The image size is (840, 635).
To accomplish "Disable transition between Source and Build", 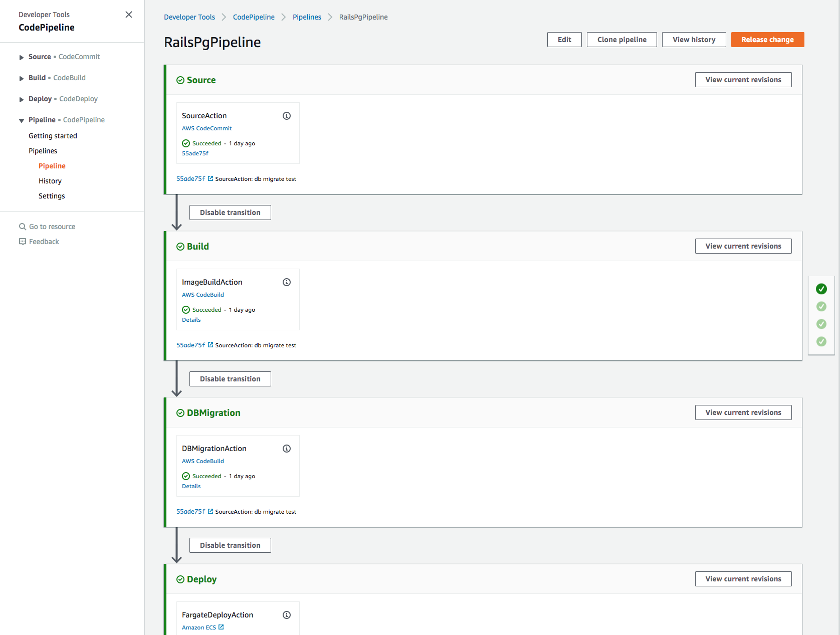I will [230, 213].
